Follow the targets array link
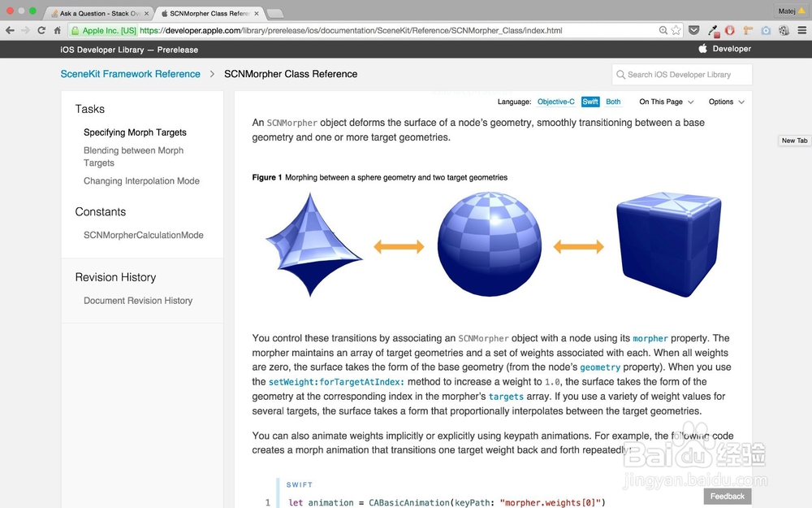Viewport: 812px width, 508px height. (x=506, y=397)
